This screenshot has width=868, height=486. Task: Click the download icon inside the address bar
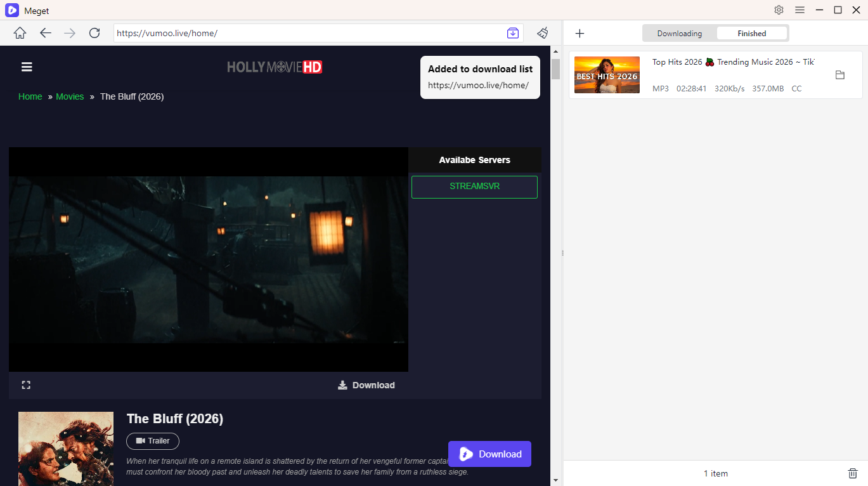[x=513, y=33]
